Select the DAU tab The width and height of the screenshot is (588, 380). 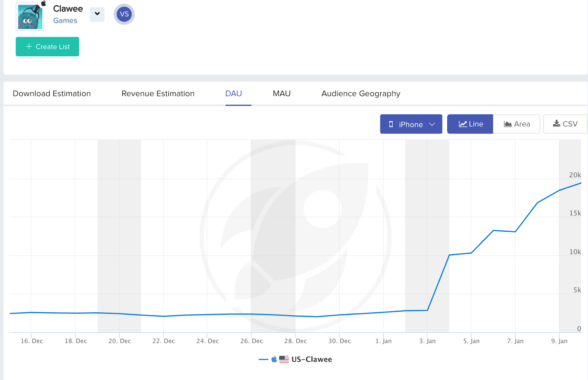coord(234,93)
